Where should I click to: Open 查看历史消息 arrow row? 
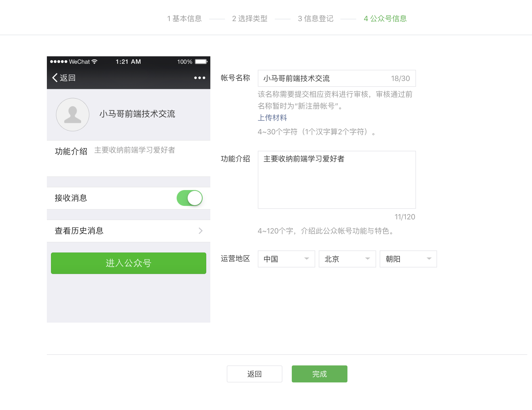(x=129, y=231)
